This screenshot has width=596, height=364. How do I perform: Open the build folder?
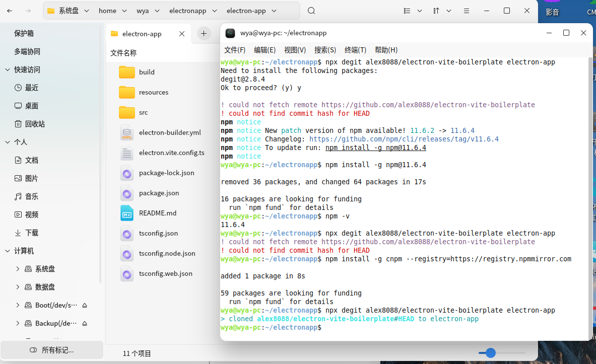(x=127, y=72)
